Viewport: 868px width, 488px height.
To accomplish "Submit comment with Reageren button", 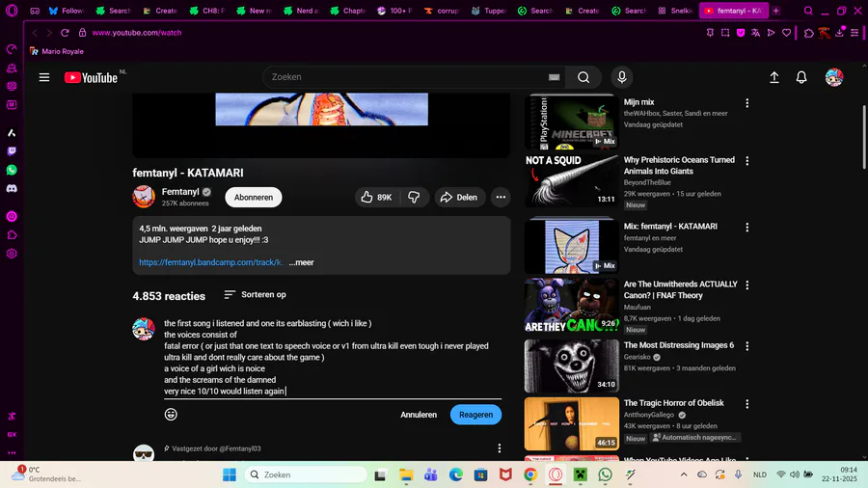I will pos(475,415).
